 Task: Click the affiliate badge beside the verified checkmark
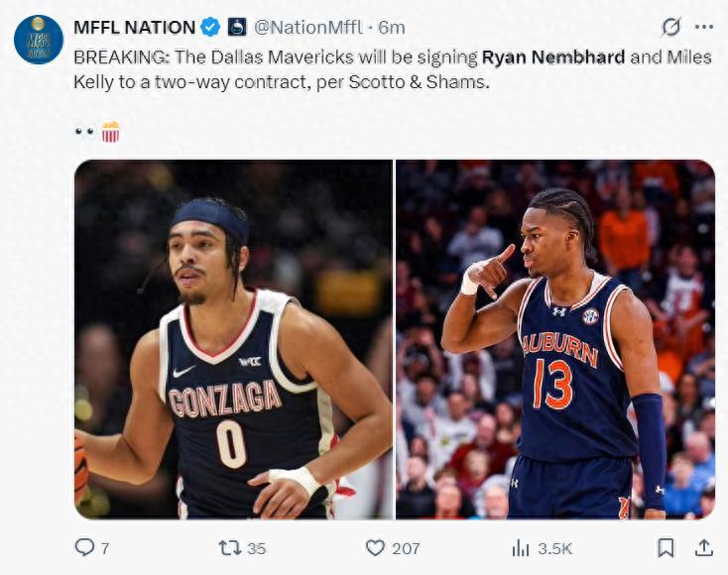point(237,27)
